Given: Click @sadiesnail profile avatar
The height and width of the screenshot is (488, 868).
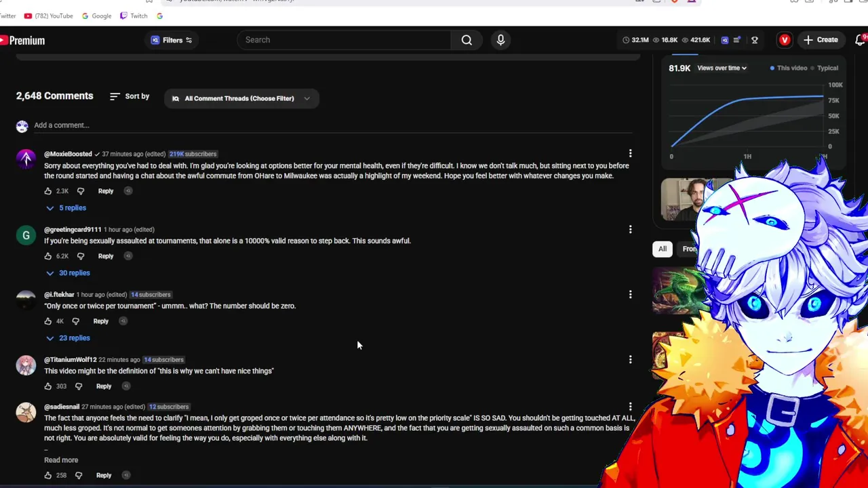Looking at the screenshot, I should coord(26,412).
